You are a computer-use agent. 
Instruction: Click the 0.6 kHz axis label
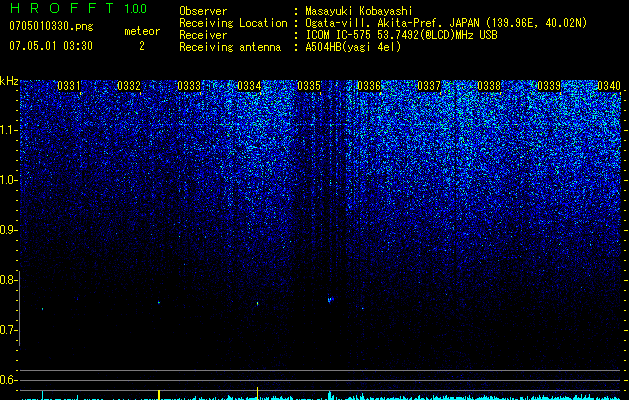[x=8, y=380]
